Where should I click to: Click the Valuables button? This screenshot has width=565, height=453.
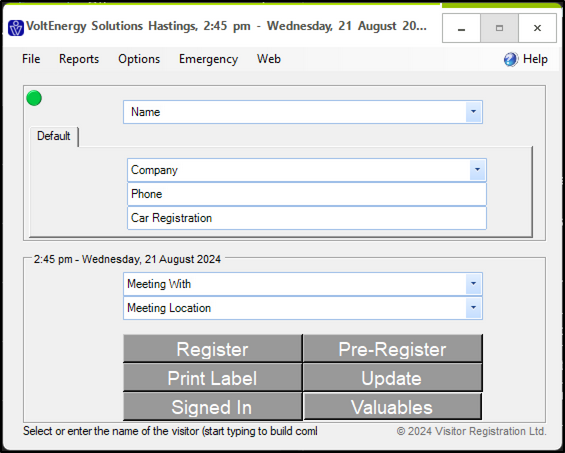(x=392, y=407)
